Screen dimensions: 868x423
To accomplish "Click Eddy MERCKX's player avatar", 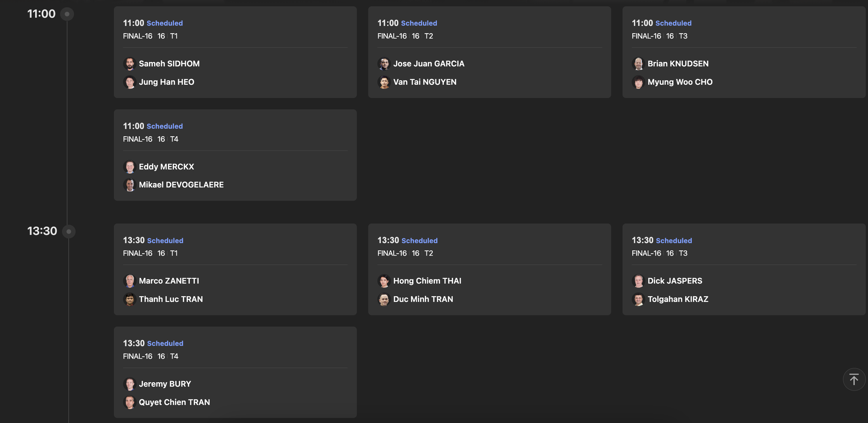I will (x=130, y=167).
